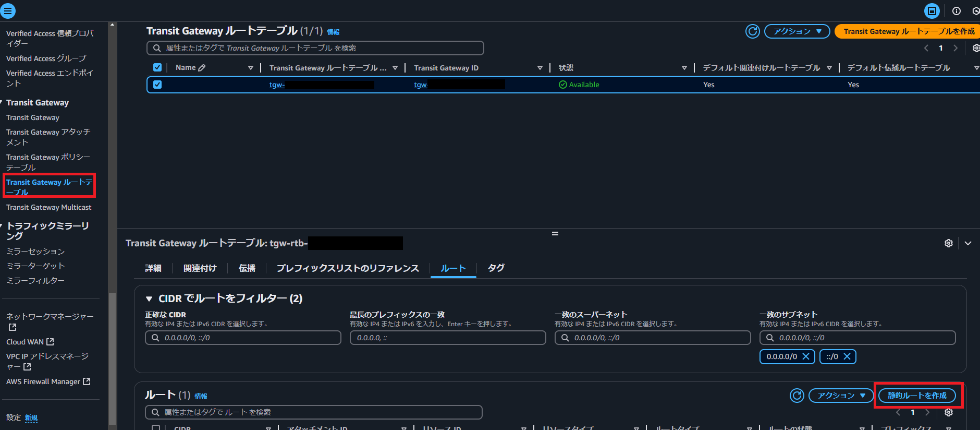980x430 pixels.
Task: Sort by Name column arrow
Action: pos(251,68)
